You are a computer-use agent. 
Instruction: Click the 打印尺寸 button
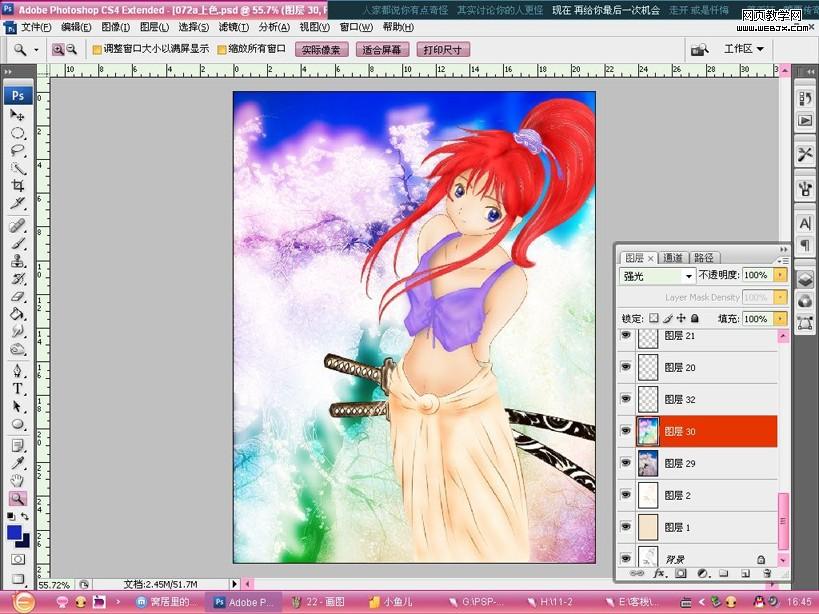[x=442, y=49]
